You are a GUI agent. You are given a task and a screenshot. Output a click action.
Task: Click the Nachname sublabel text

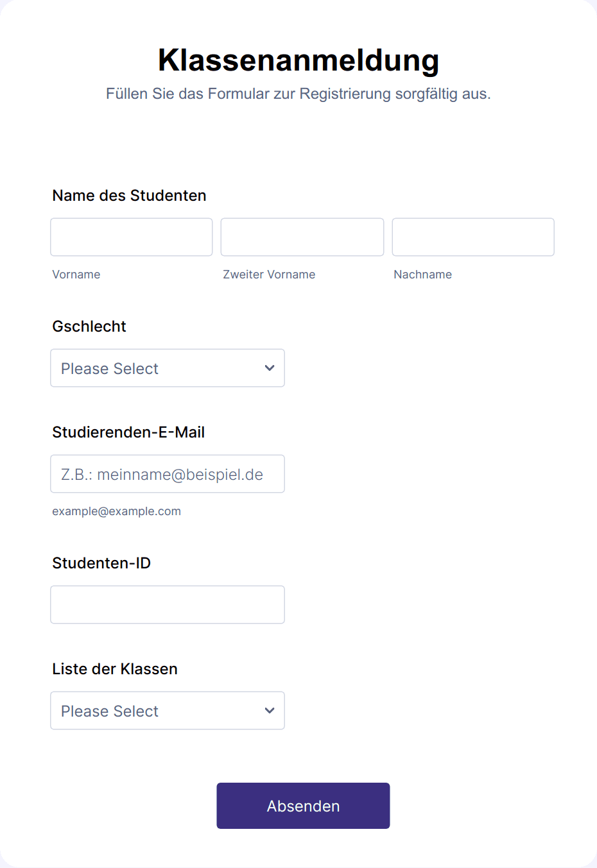422,275
